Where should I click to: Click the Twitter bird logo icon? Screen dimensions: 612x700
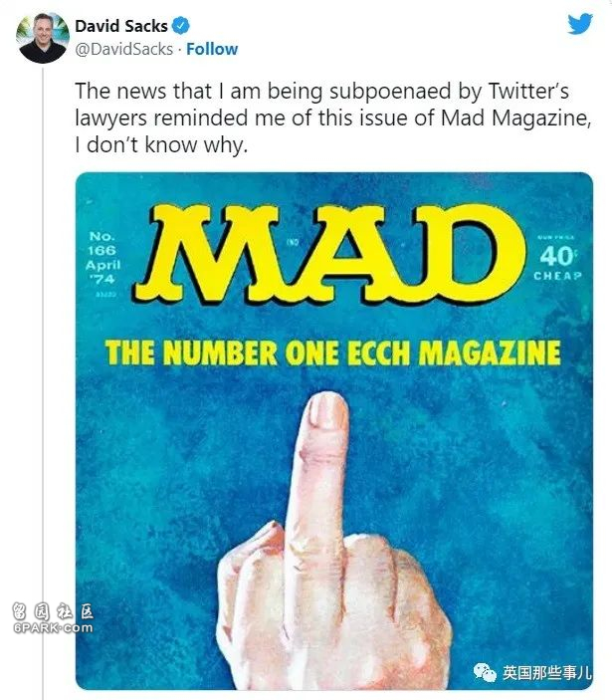[x=580, y=24]
